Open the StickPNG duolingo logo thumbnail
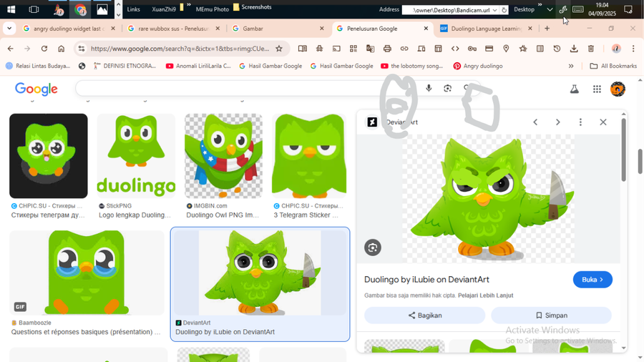 pos(136,156)
